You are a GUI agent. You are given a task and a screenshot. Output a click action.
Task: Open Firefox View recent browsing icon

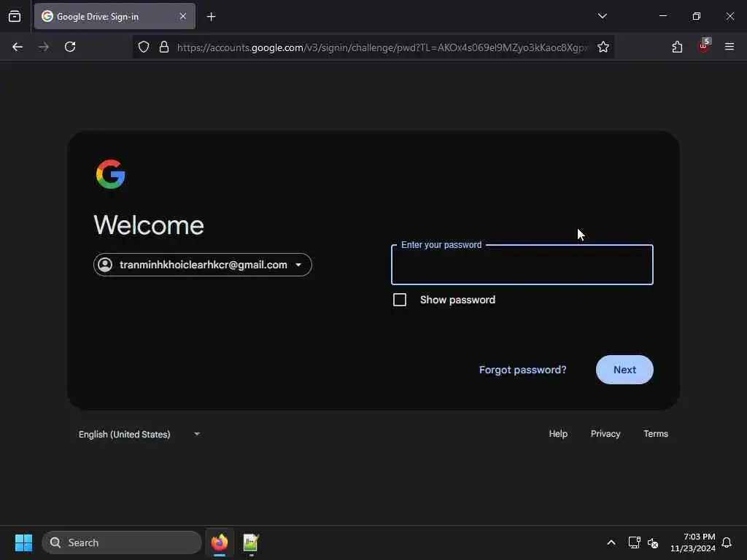(x=15, y=16)
